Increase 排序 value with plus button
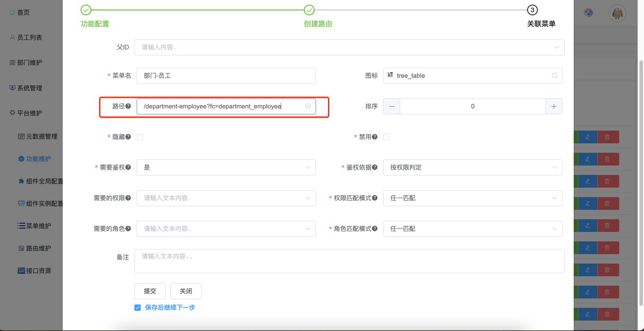The image size is (644, 331). pyautogui.click(x=554, y=107)
